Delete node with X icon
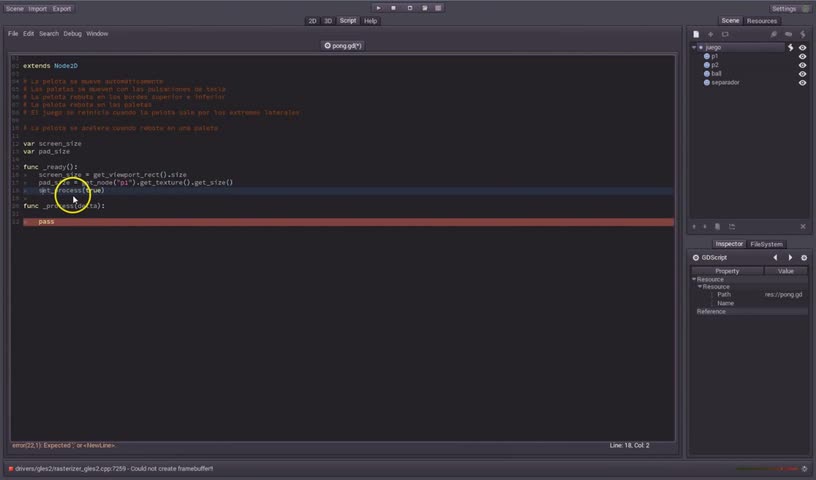The image size is (816, 480). point(803,226)
